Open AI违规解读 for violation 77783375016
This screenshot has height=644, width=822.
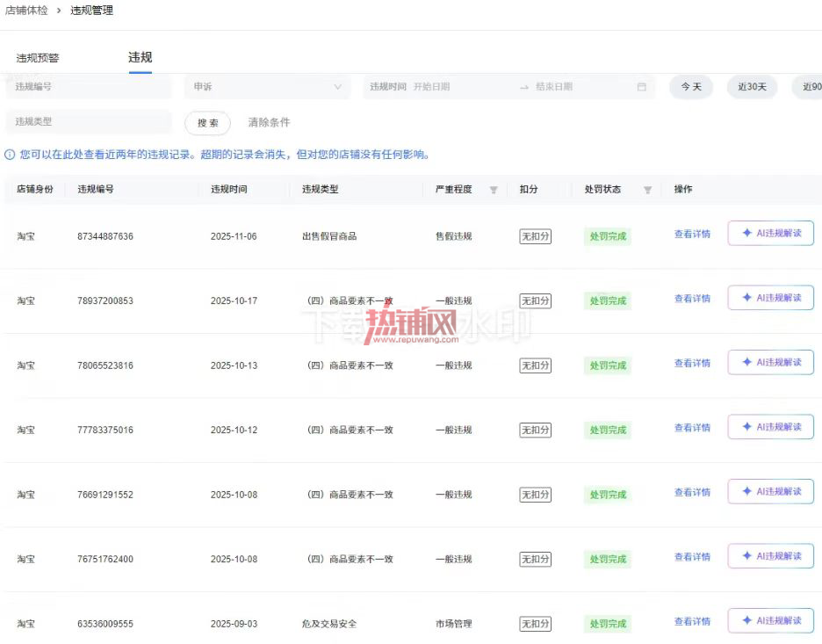click(x=771, y=427)
